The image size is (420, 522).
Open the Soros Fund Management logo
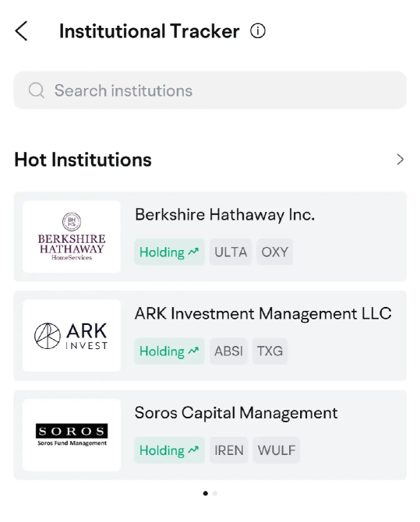click(72, 435)
